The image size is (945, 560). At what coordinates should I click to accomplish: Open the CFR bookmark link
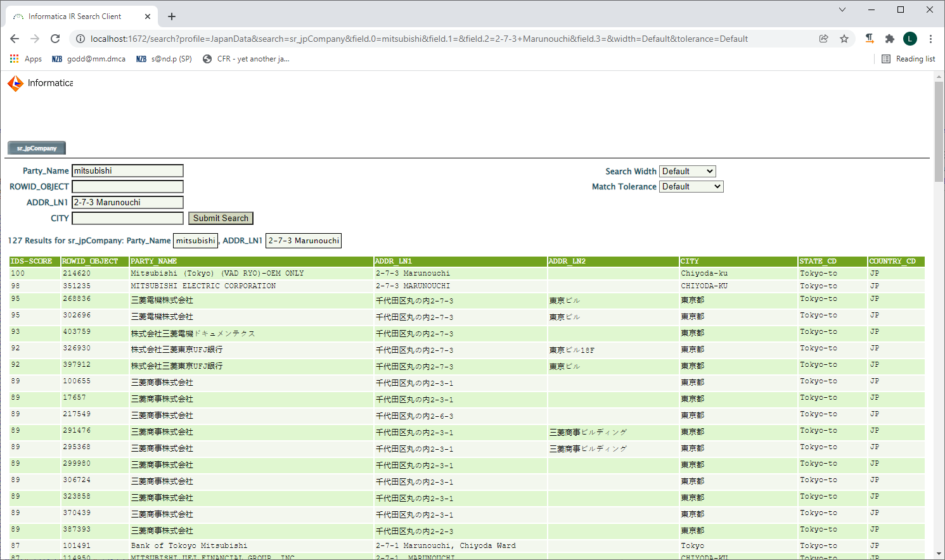tap(246, 59)
